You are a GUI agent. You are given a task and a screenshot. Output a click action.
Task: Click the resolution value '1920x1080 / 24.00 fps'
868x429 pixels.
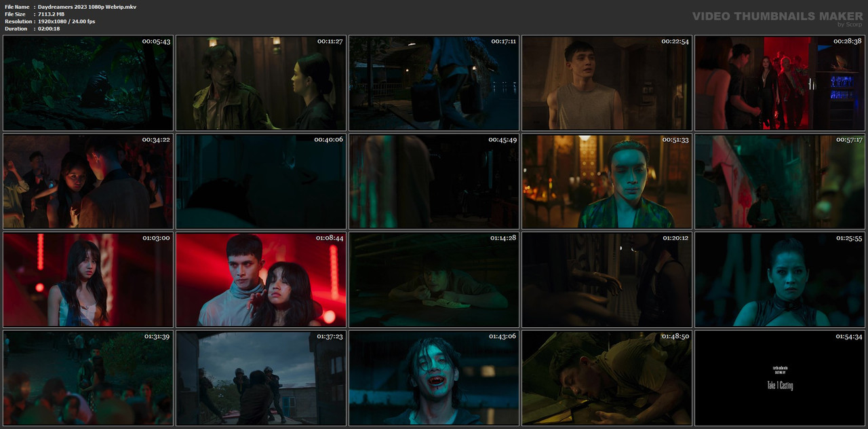(x=66, y=22)
